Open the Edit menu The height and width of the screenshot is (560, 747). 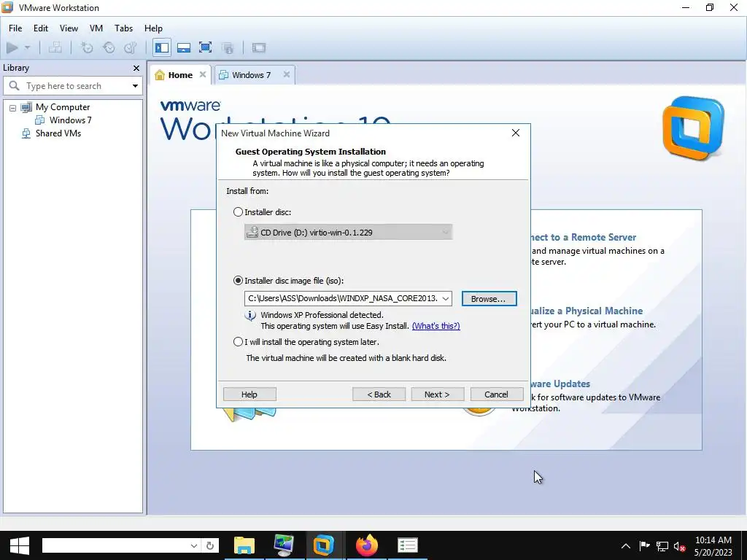tap(41, 28)
